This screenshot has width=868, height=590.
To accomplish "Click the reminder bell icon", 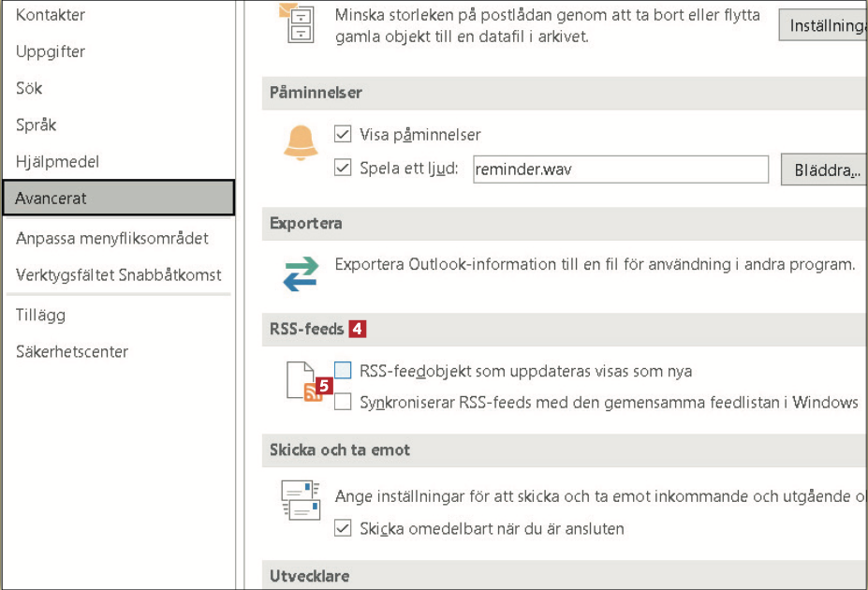I will pos(302,143).
